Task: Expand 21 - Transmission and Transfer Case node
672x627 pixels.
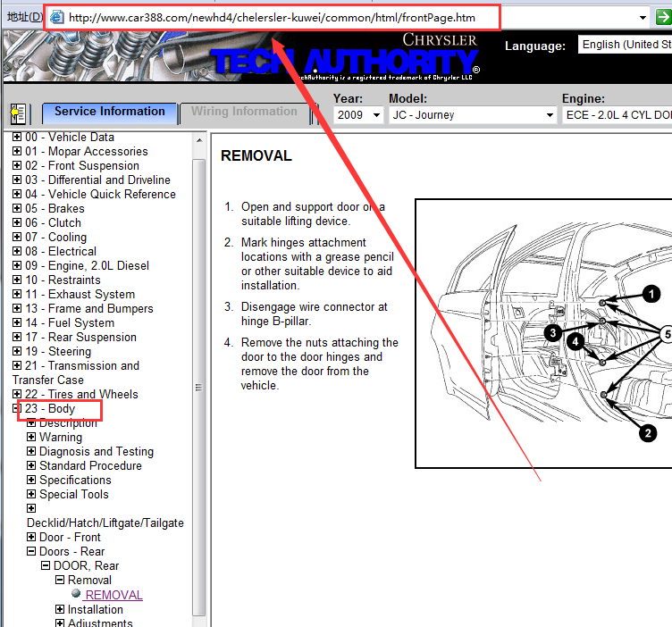Action: tap(17, 365)
